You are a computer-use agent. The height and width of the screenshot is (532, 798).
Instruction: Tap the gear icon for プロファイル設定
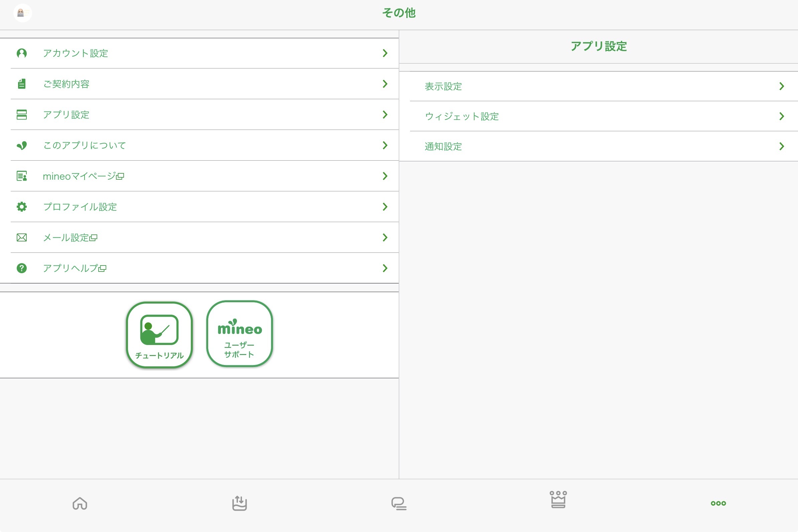pyautogui.click(x=22, y=207)
